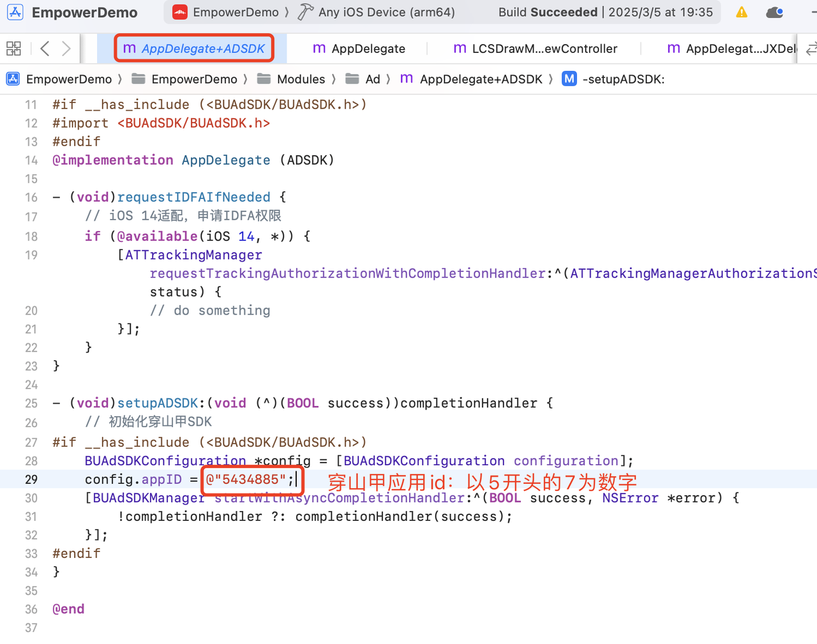Click the "// iOS 14适配，申请IDFA权限" comment
Screen dimensions: 817x644
pos(183,216)
